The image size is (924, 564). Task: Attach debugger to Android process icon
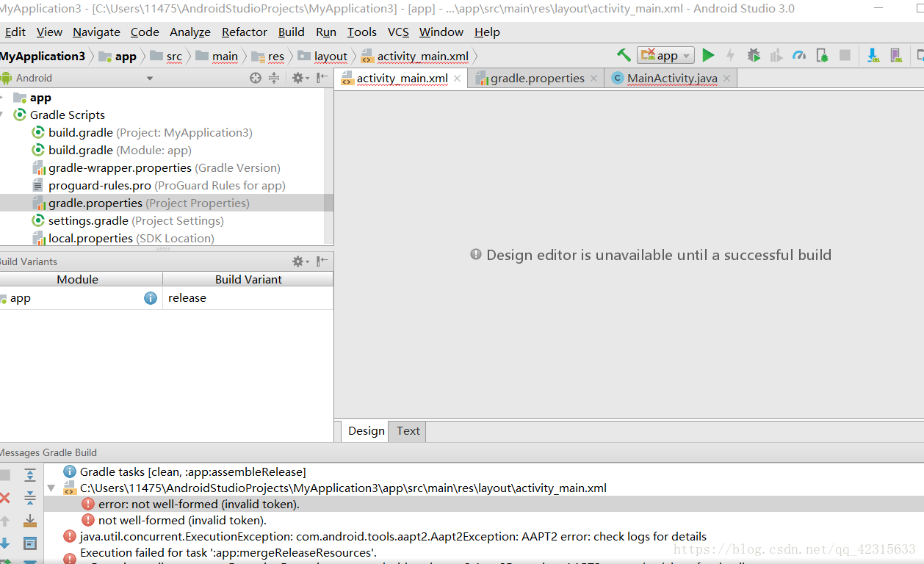click(823, 55)
